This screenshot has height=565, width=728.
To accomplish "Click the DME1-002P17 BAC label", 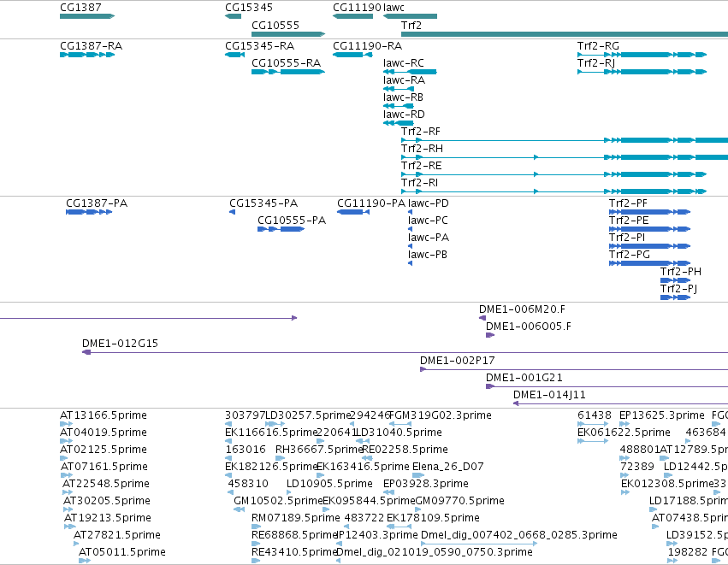I will (458, 361).
